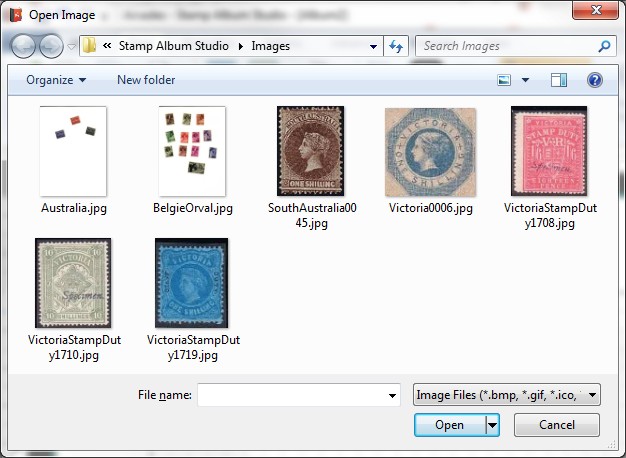Click the File name input field
This screenshot has width=626, height=458.
299,395
